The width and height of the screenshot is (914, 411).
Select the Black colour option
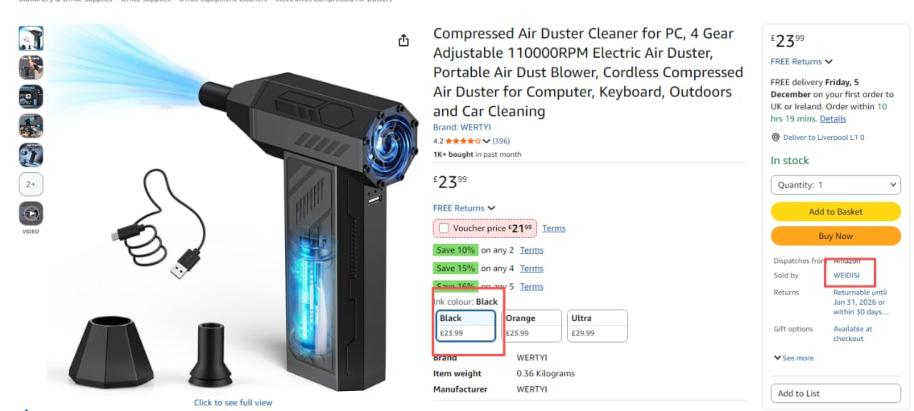[466, 325]
